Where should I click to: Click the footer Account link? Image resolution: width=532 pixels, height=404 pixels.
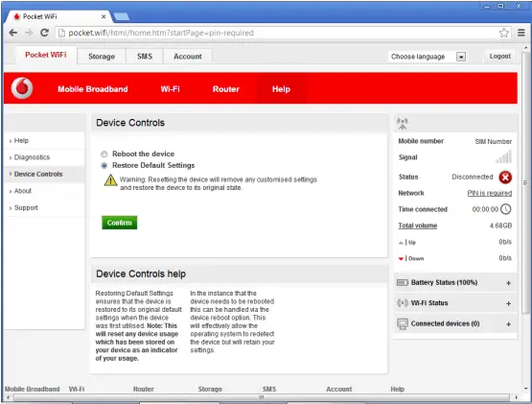(339, 389)
